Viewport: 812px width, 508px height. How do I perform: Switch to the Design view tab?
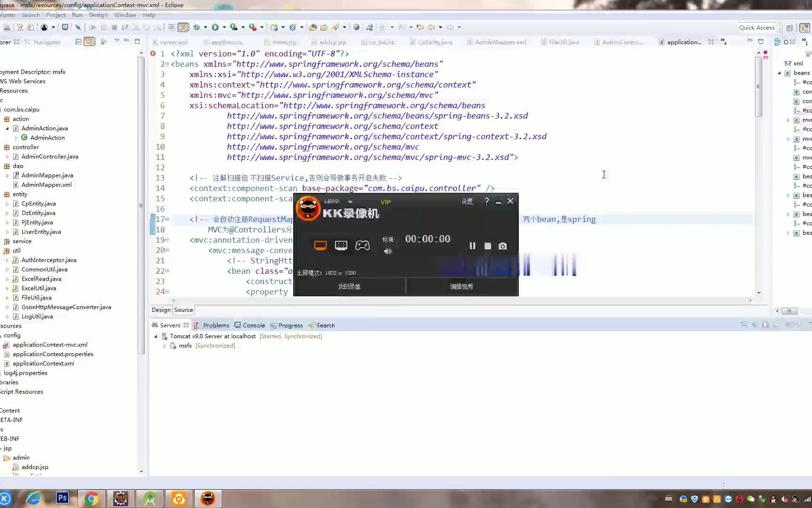[161, 310]
